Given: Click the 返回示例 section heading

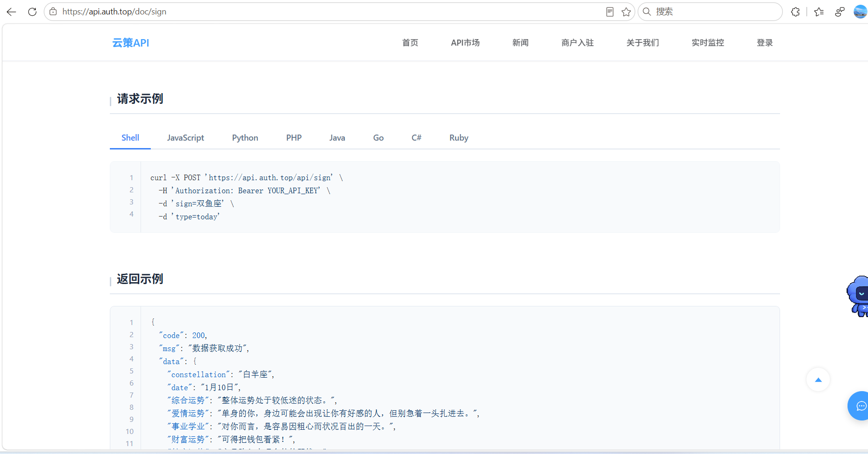Looking at the screenshot, I should [140, 279].
